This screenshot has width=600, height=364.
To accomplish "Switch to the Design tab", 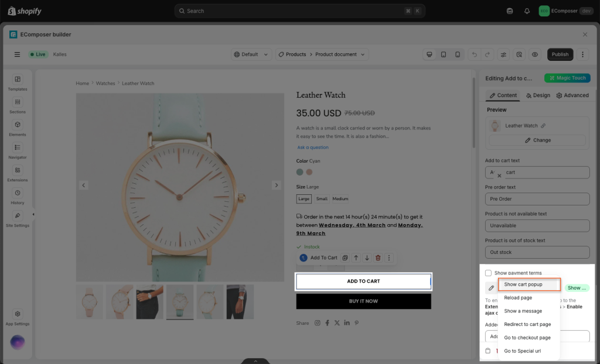I will pos(538,95).
